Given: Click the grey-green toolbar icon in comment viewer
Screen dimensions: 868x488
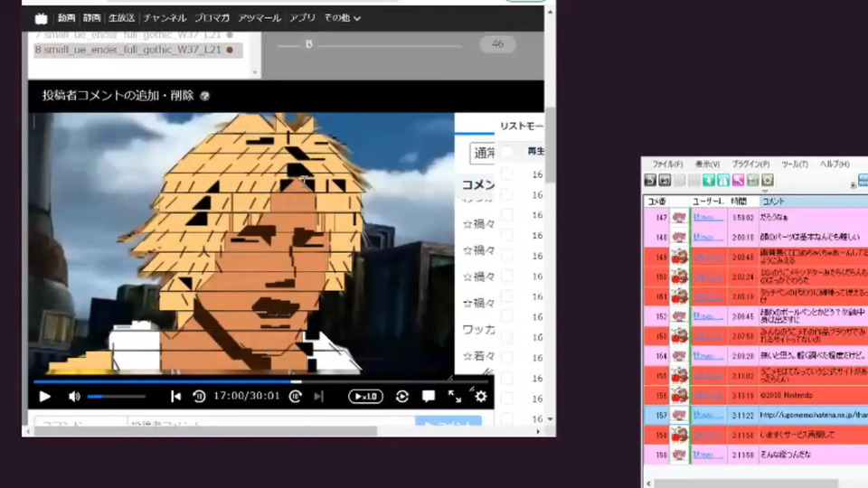Looking at the screenshot, I should coord(753,180).
